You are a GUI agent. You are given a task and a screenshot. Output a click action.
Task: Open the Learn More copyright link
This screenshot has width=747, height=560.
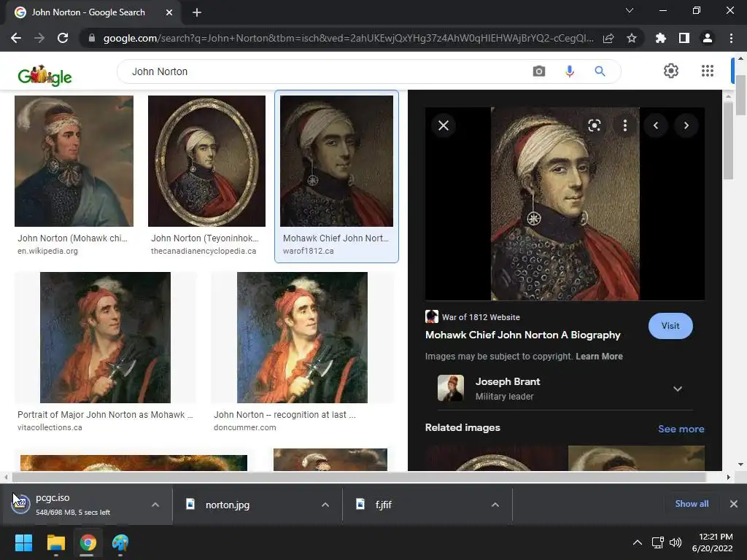[x=599, y=356]
